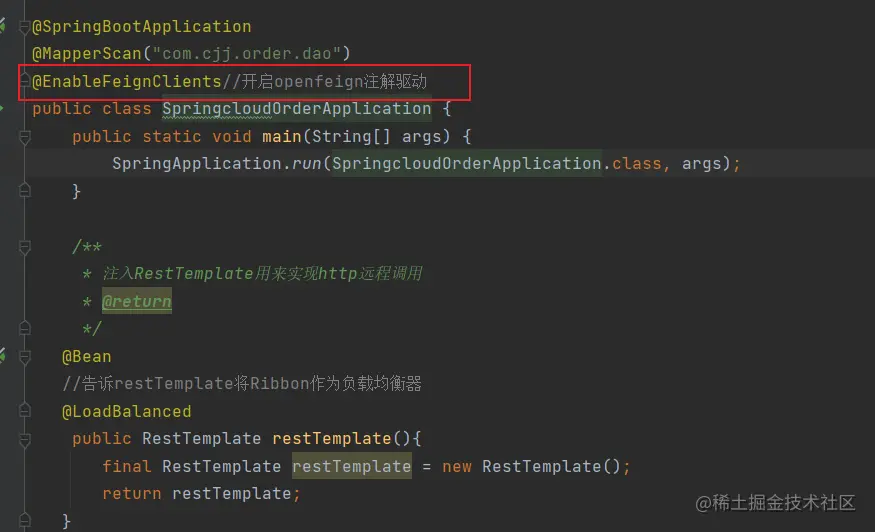
Task: Click the String[] parameter type
Action: pyautogui.click(x=351, y=137)
